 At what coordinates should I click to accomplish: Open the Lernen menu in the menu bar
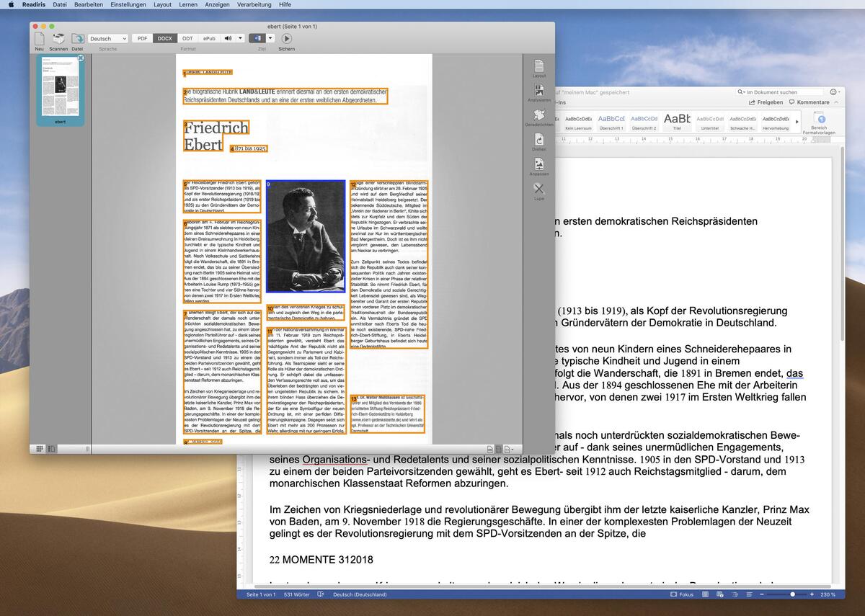tap(187, 5)
